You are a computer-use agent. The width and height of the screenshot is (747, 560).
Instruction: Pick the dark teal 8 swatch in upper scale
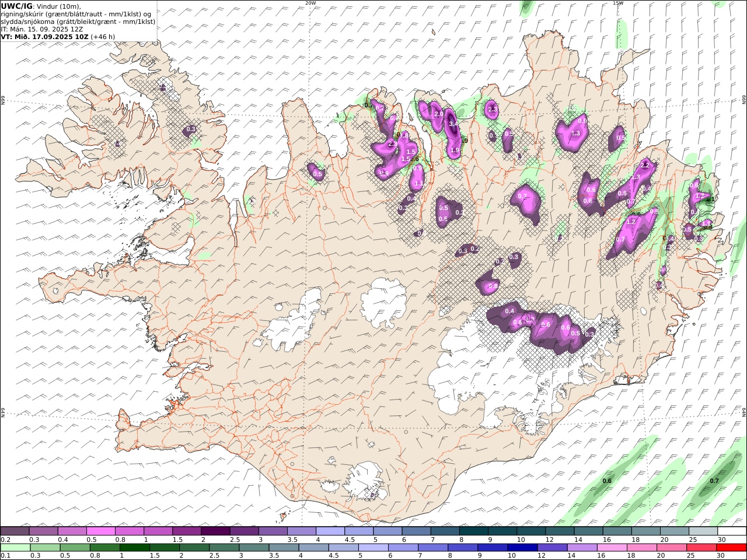pos(474,531)
